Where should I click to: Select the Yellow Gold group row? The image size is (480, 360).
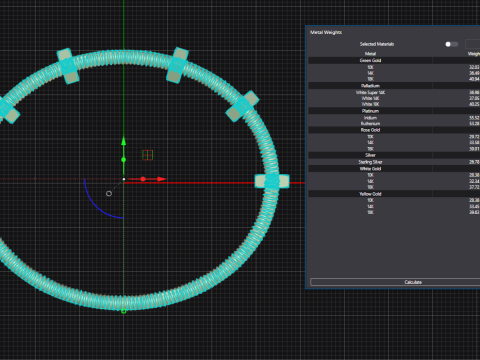pos(394,194)
